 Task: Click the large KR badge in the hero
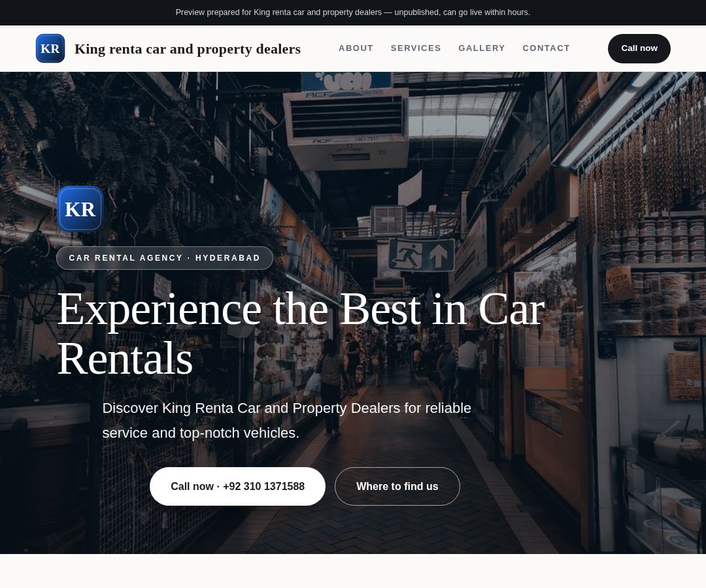pos(80,209)
